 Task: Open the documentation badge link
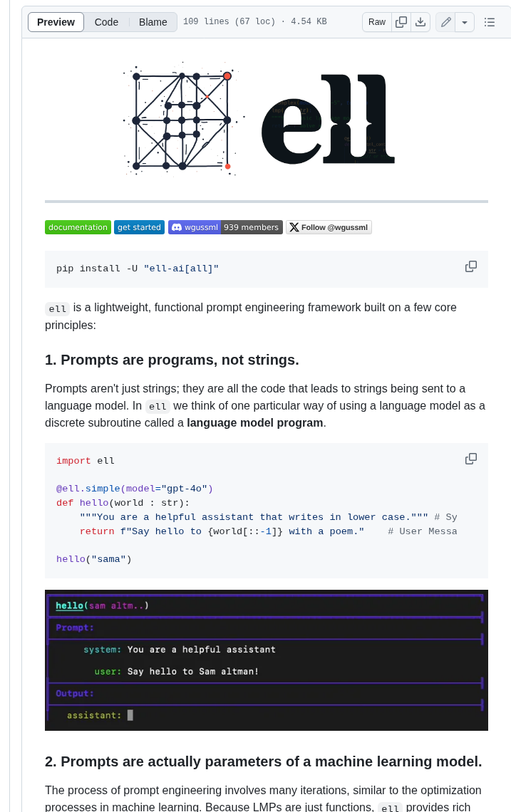click(78, 227)
